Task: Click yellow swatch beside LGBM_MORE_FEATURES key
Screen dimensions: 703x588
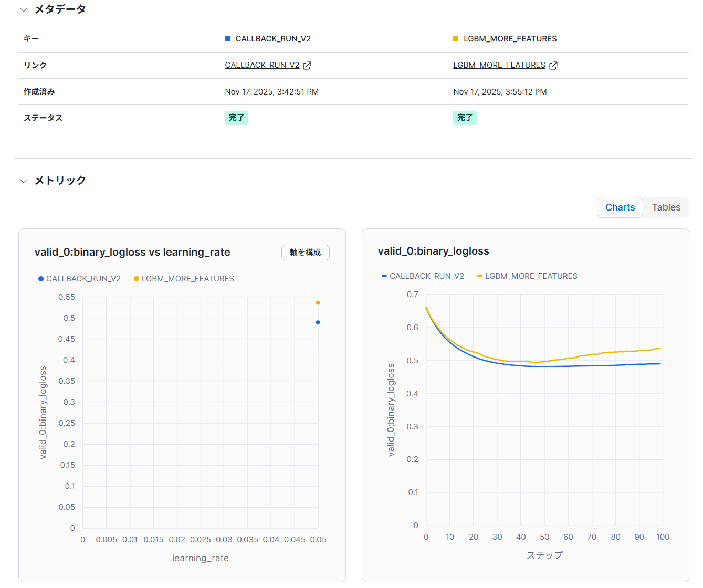Action: (x=456, y=39)
